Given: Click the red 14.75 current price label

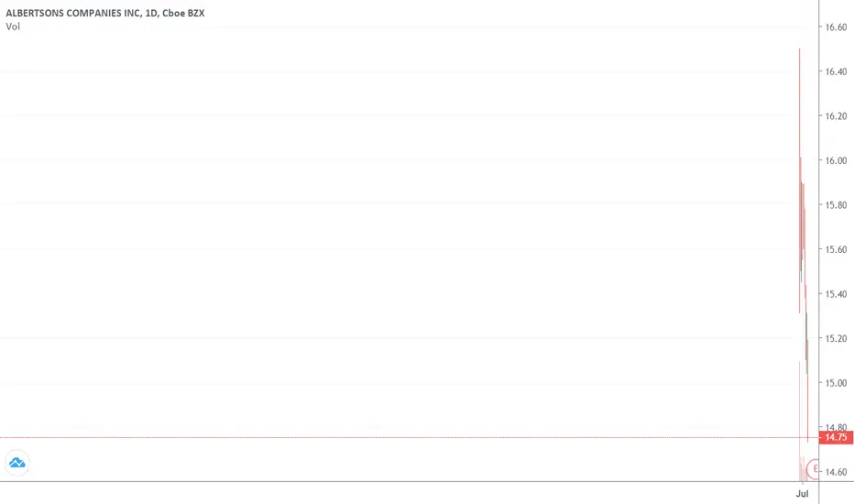Looking at the screenshot, I should 836,437.
